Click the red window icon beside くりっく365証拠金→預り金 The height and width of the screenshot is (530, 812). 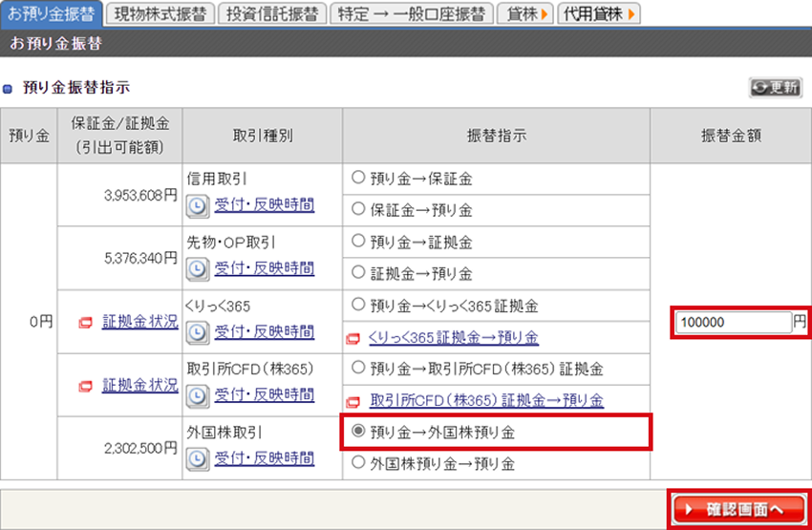[353, 338]
